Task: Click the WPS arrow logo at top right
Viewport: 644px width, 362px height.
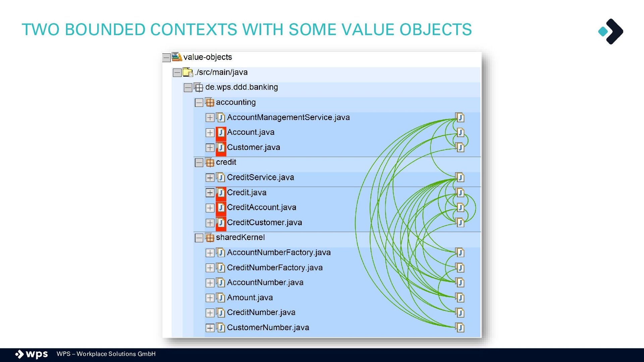Action: [x=611, y=32]
